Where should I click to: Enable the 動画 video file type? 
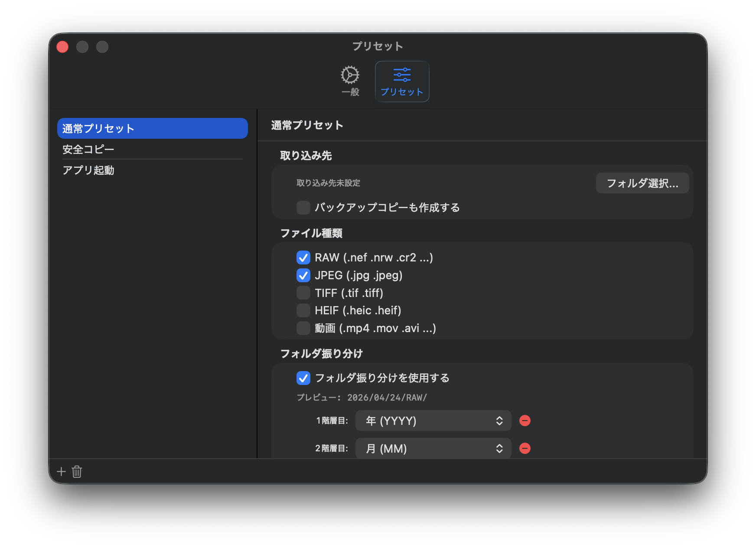tap(303, 328)
